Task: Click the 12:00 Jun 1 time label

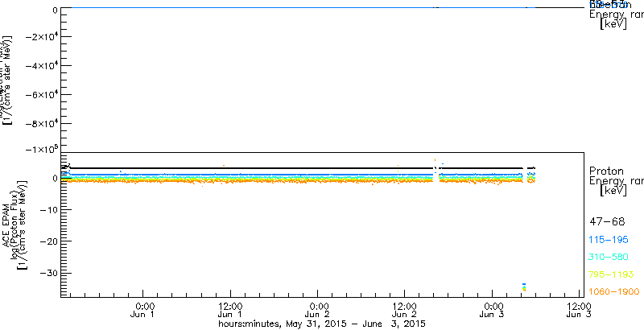Action: pos(230,309)
